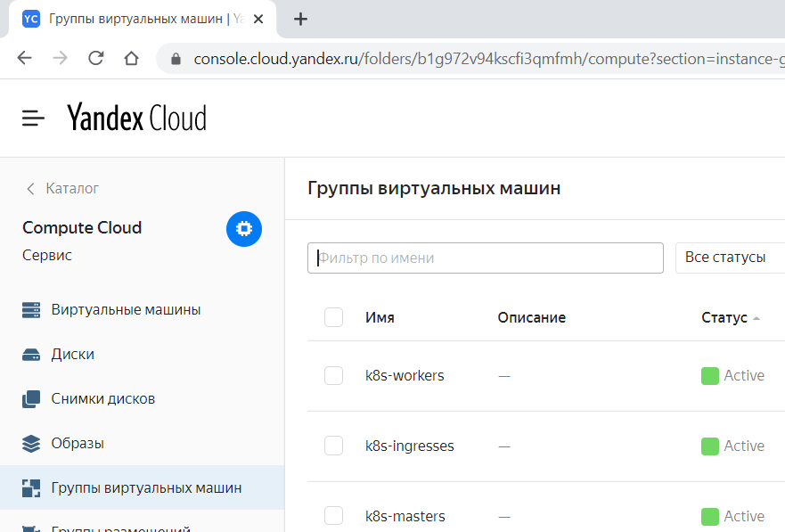Reload the page with refresh icon
Viewport: 785px width, 532px height.
(x=95, y=59)
